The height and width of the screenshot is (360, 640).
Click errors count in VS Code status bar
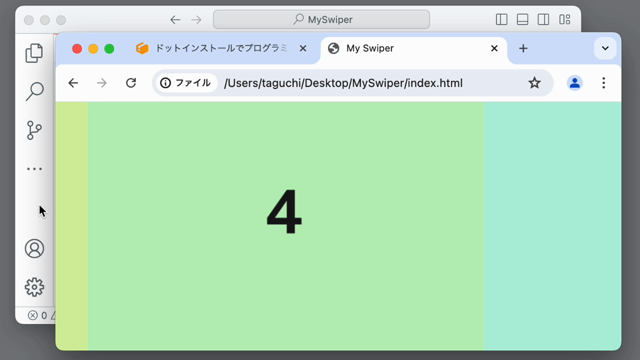(x=38, y=315)
